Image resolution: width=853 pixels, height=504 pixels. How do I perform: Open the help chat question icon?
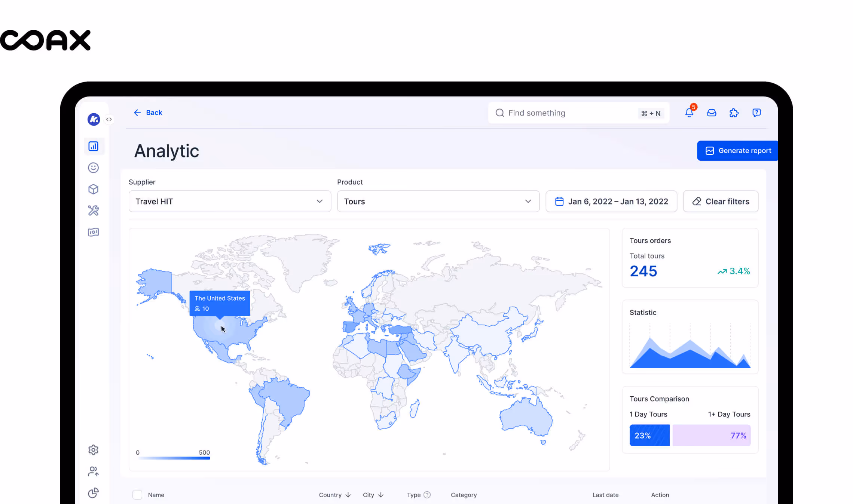(x=756, y=113)
